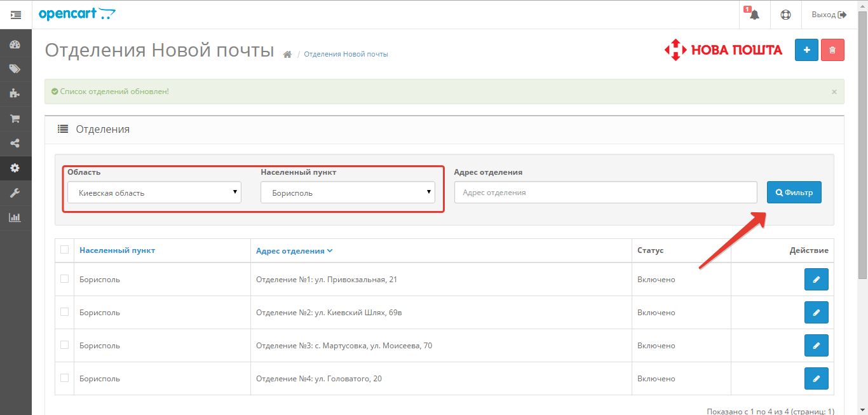The image size is (868, 415).
Task: Click the Адрес отделения text input field
Action: [x=605, y=193]
